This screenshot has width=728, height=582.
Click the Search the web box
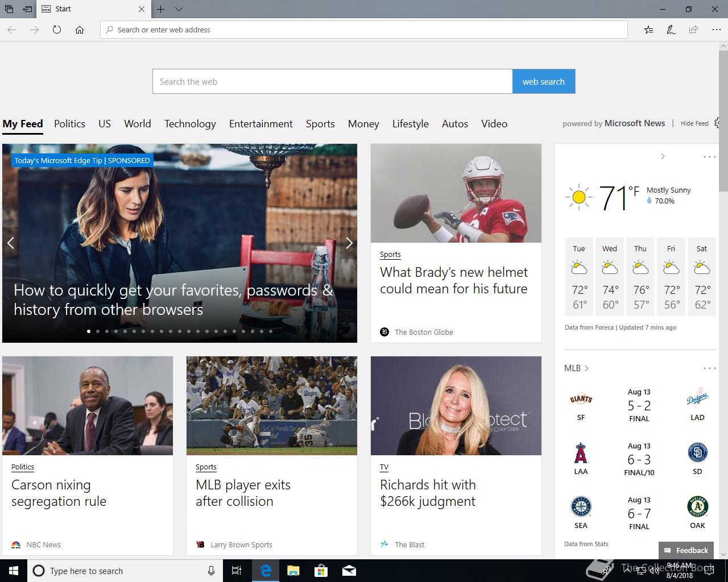pyautogui.click(x=333, y=81)
